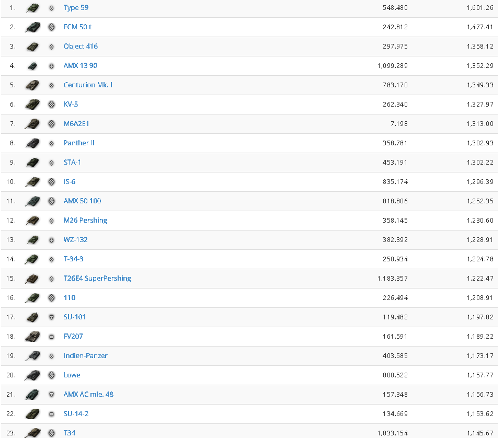Open the FCM 50 t link

[77, 27]
